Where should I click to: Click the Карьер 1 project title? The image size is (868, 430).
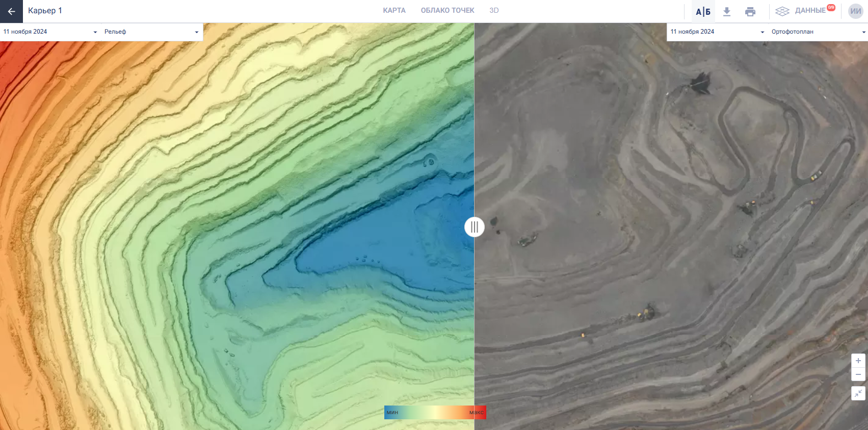[45, 11]
